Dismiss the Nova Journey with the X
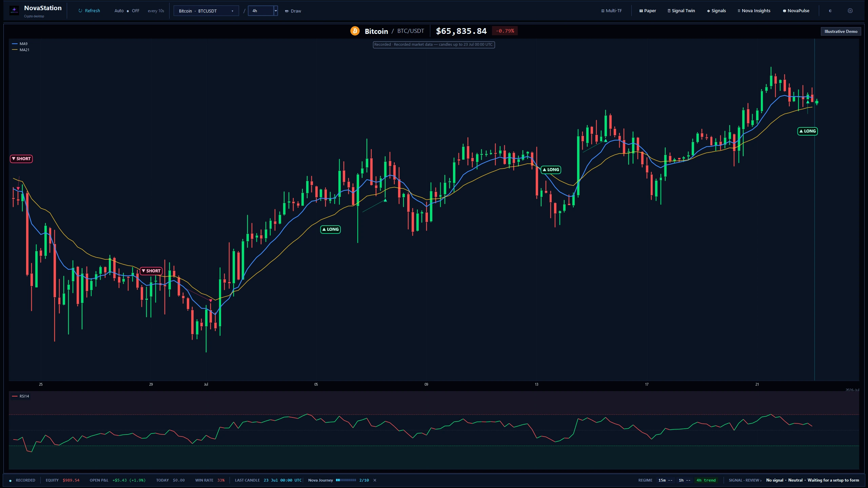 tap(375, 480)
